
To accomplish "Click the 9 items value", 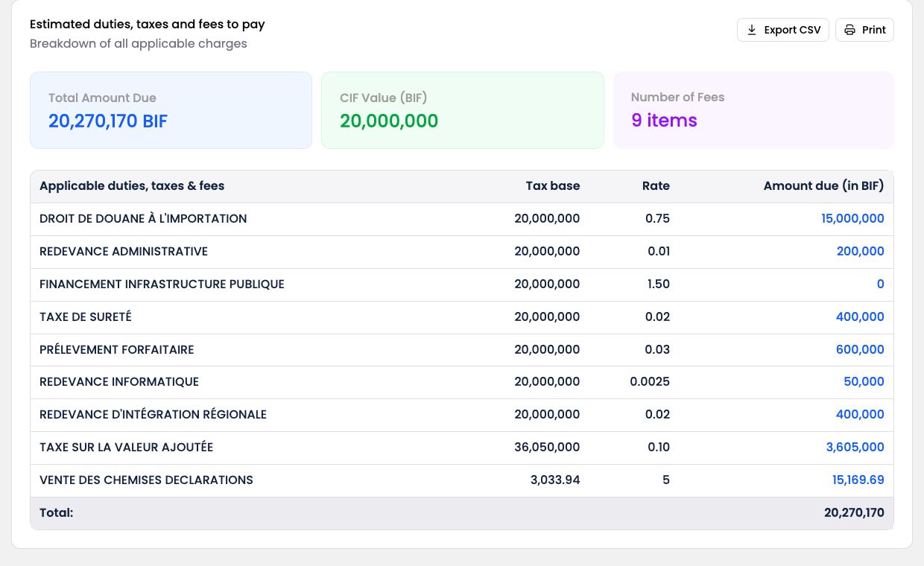I will 664,121.
